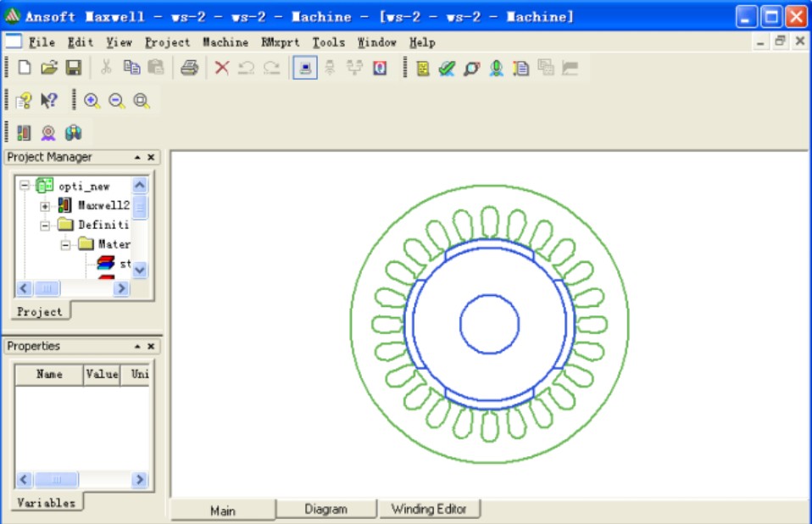This screenshot has width=812, height=524.
Task: Click the Name column header in Properties
Action: pos(49,375)
